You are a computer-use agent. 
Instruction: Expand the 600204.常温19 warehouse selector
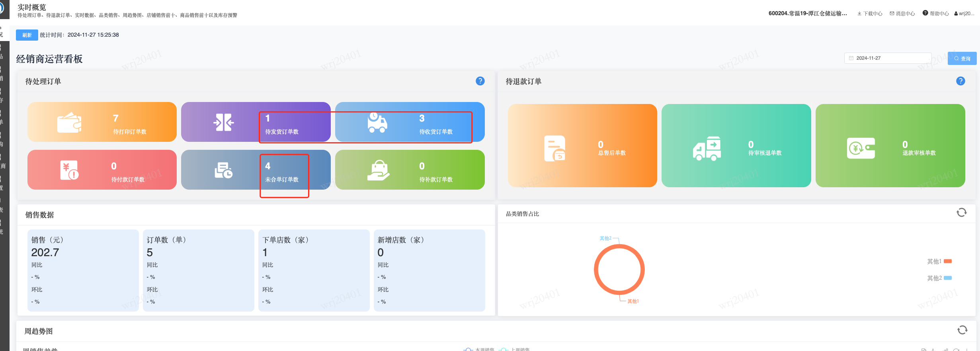pos(808,14)
